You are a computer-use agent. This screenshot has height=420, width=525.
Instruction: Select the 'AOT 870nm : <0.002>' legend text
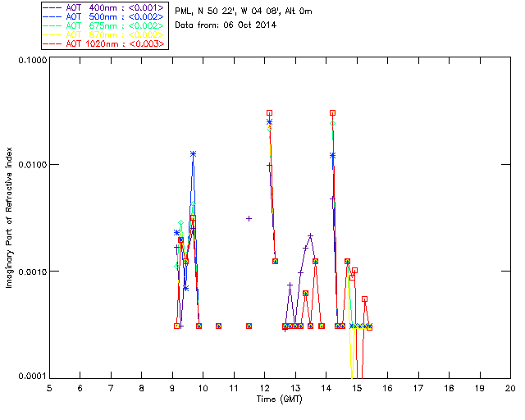point(115,34)
